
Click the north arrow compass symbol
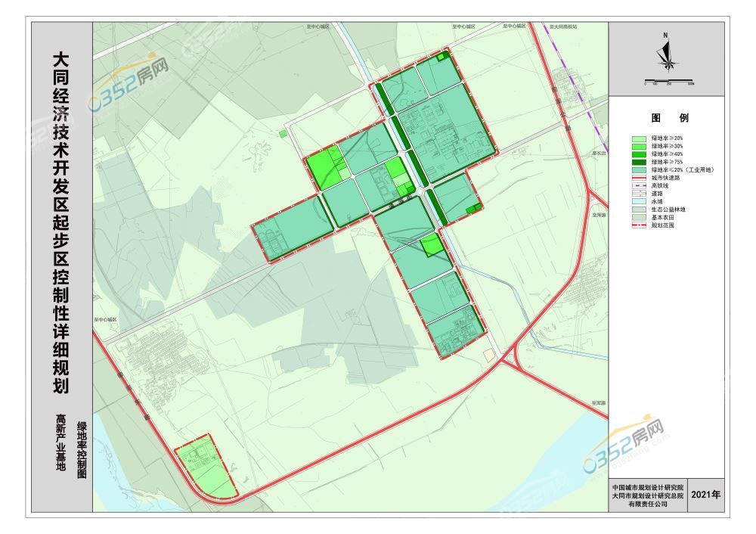coord(665,54)
